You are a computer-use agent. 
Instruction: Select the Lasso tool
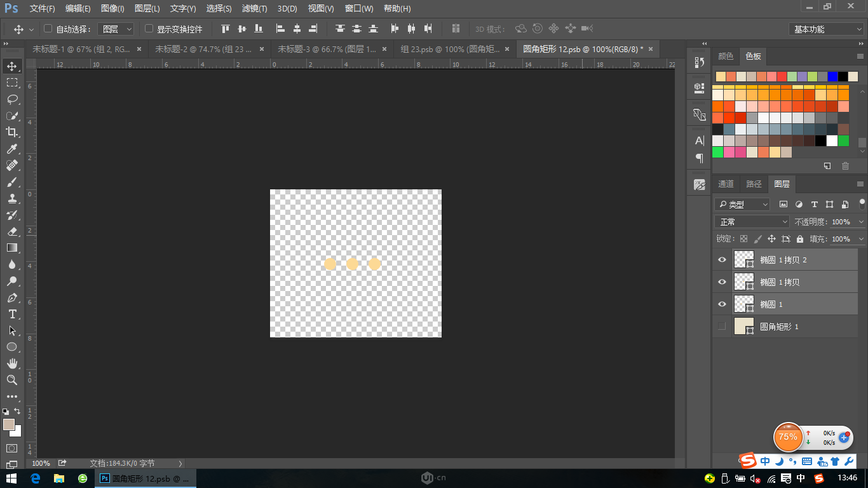[12, 99]
